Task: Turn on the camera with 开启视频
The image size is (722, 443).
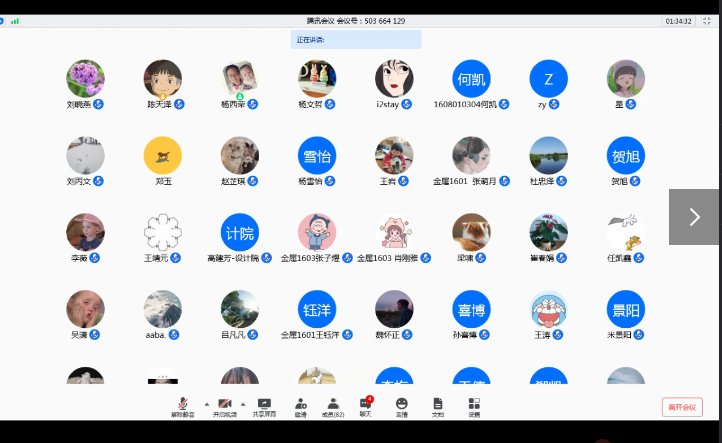Action: tap(225, 405)
